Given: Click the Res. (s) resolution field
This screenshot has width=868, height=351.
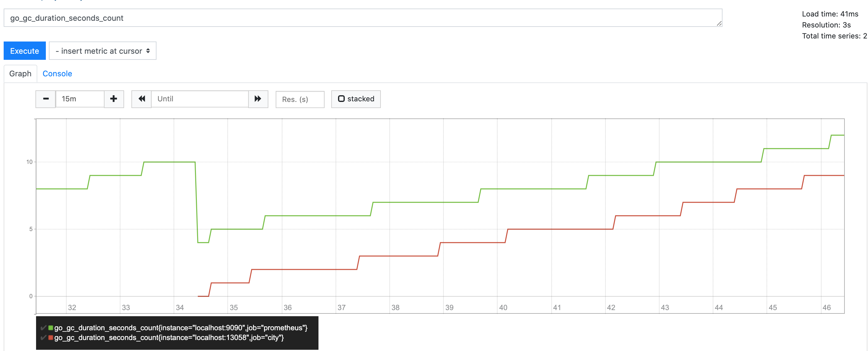Looking at the screenshot, I should [300, 99].
